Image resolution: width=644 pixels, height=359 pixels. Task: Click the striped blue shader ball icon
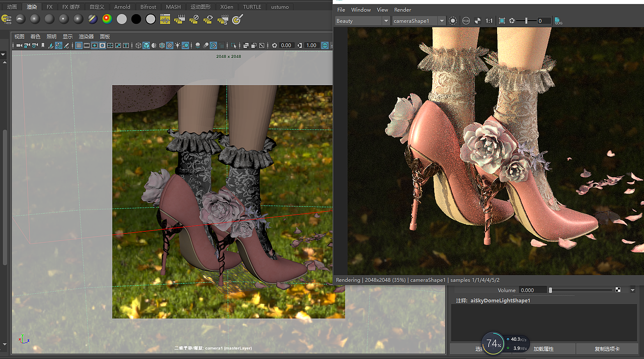(93, 19)
